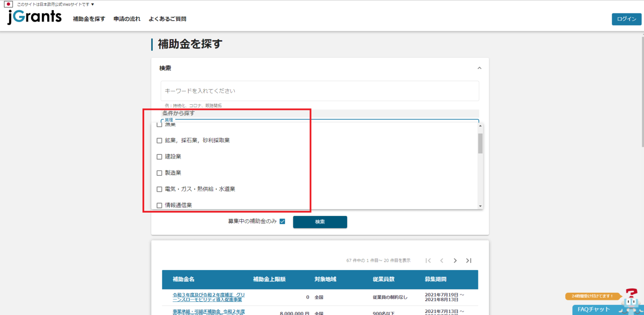The width and height of the screenshot is (644, 315).
Task: Jump to the last page icon
Action: 468,260
